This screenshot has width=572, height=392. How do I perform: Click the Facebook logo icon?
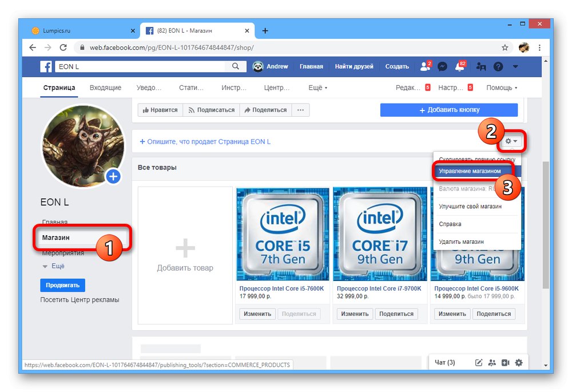[46, 66]
